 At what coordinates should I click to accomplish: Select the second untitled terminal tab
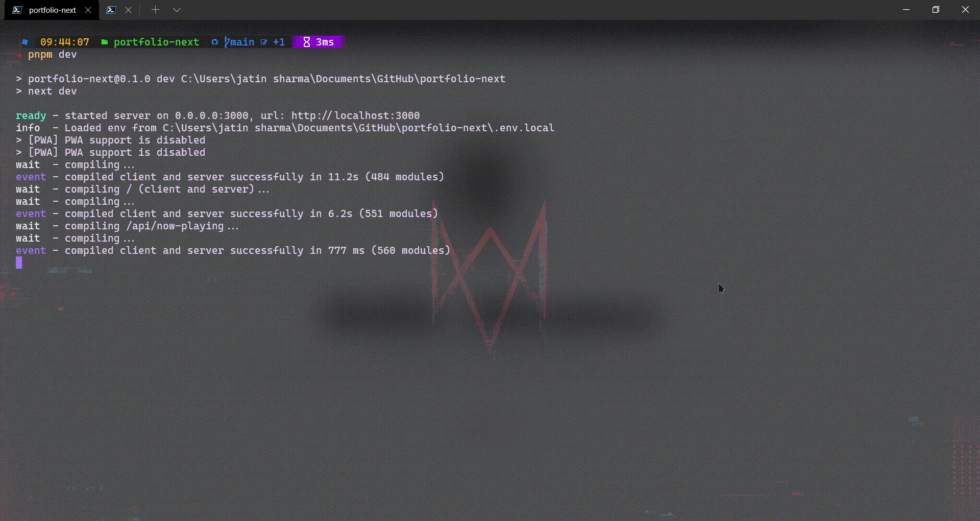click(111, 10)
